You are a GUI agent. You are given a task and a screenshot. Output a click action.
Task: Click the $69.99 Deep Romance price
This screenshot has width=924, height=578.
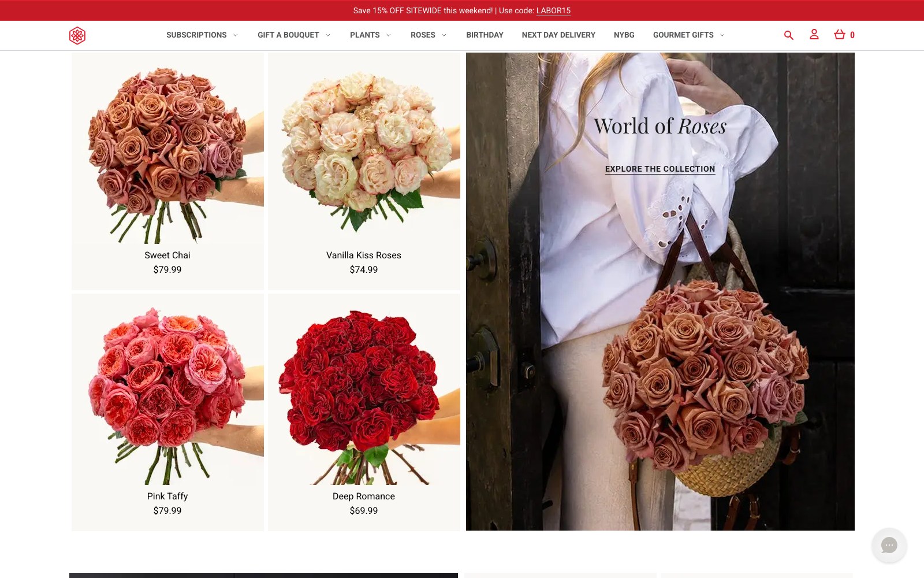click(x=364, y=511)
